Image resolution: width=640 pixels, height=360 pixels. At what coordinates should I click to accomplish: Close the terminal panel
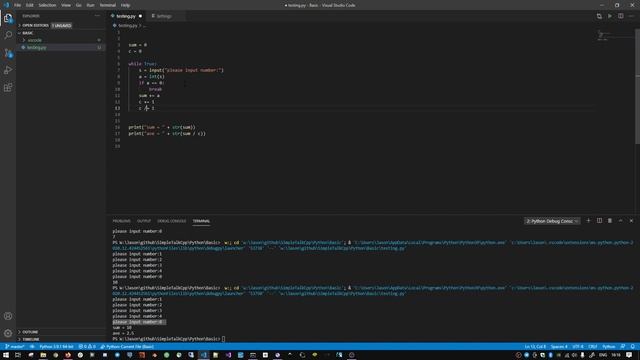(x=631, y=221)
